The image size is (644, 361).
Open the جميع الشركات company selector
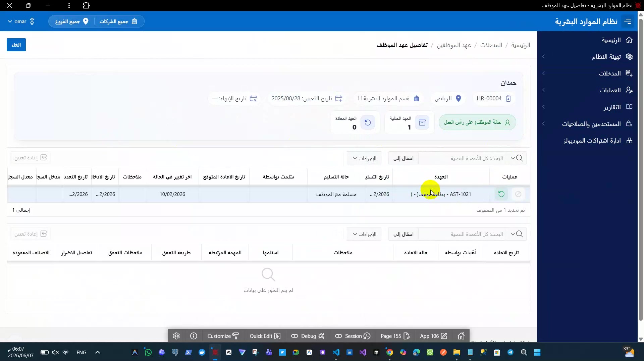118,21
